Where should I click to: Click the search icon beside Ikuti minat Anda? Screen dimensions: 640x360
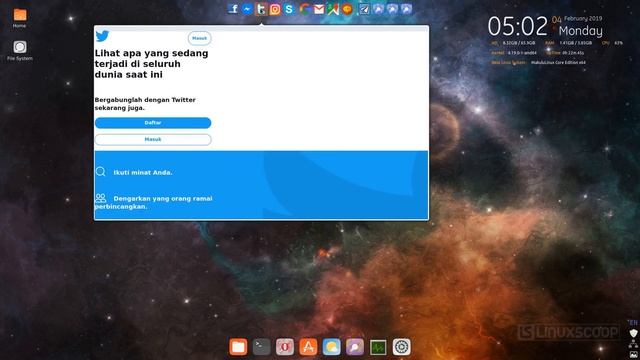(x=100, y=171)
